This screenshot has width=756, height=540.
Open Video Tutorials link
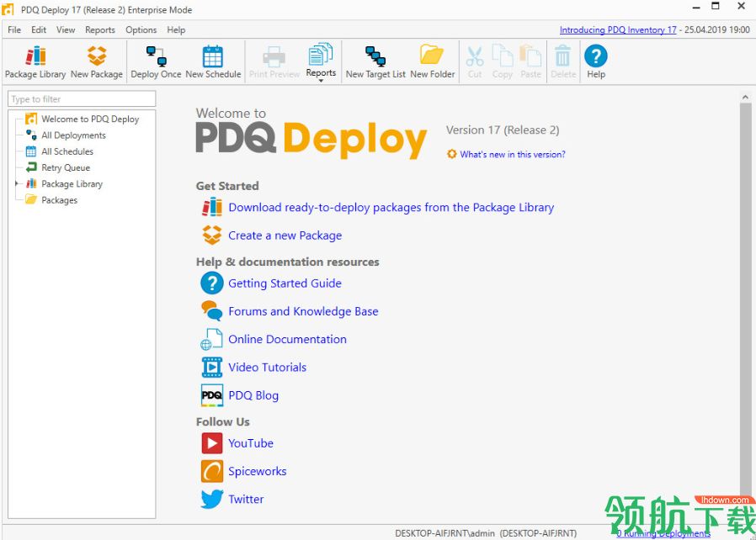click(267, 368)
